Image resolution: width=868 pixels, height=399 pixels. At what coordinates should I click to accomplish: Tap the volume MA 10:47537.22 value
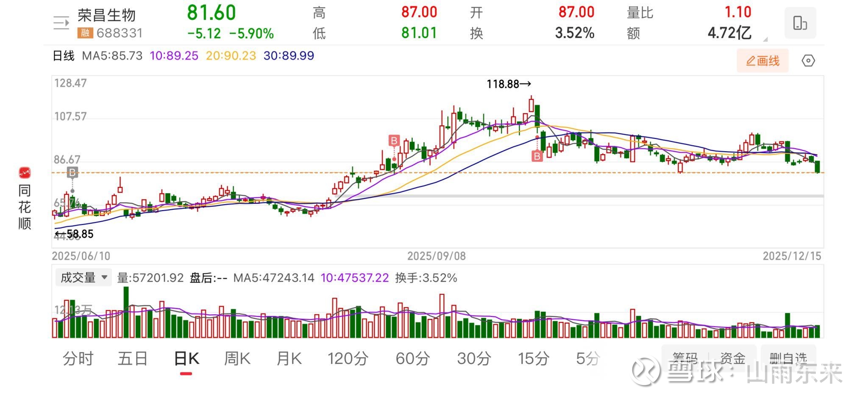tap(355, 278)
